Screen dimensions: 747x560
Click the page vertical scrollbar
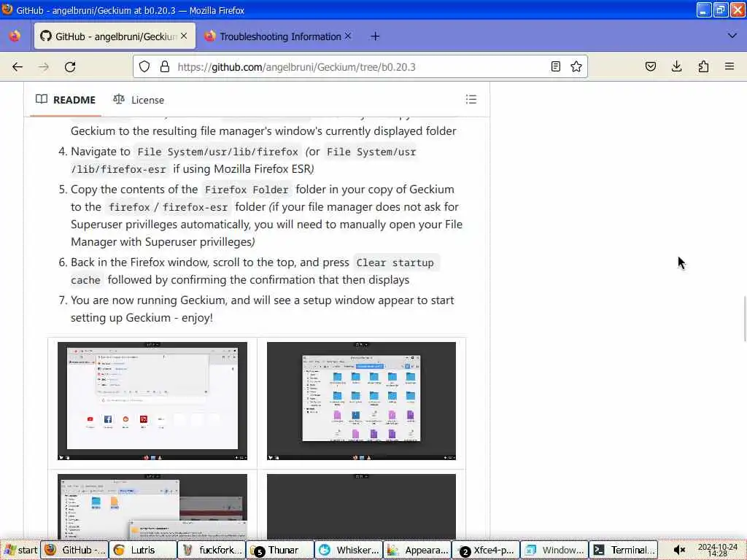click(x=743, y=318)
